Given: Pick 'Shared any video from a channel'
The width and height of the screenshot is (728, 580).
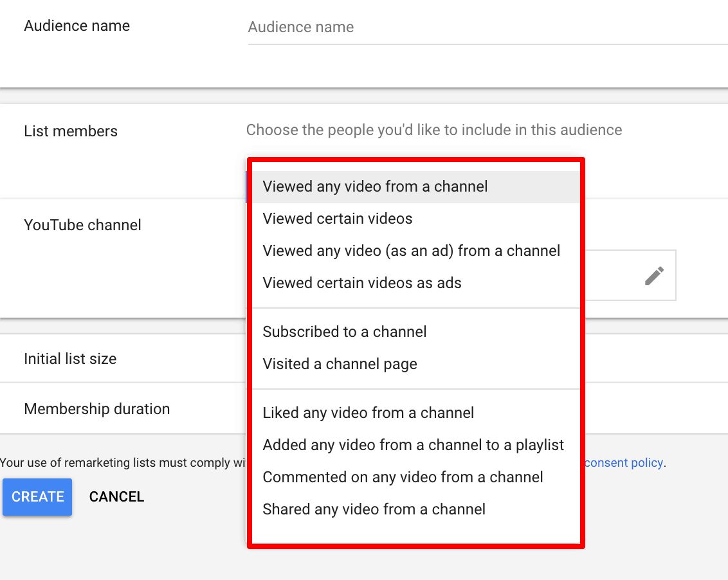Looking at the screenshot, I should coord(416,509).
